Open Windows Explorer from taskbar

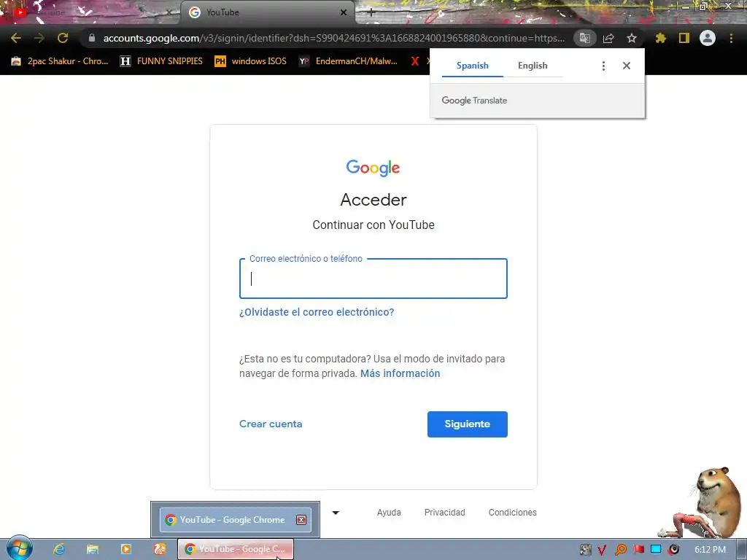click(93, 549)
